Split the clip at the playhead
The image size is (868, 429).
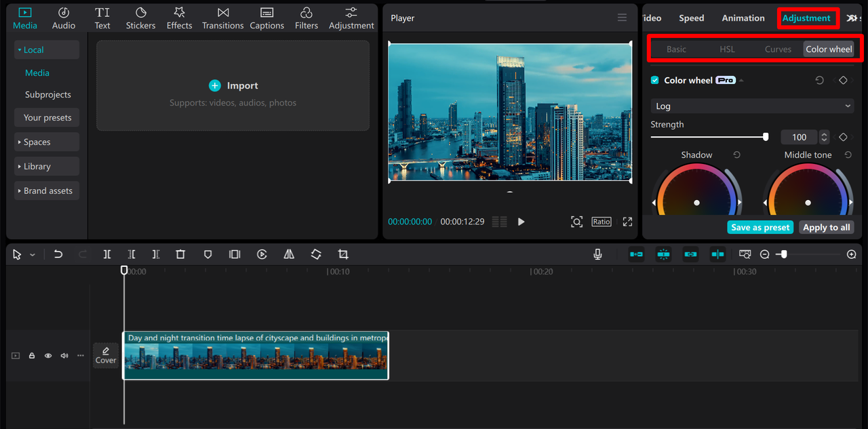pos(107,254)
